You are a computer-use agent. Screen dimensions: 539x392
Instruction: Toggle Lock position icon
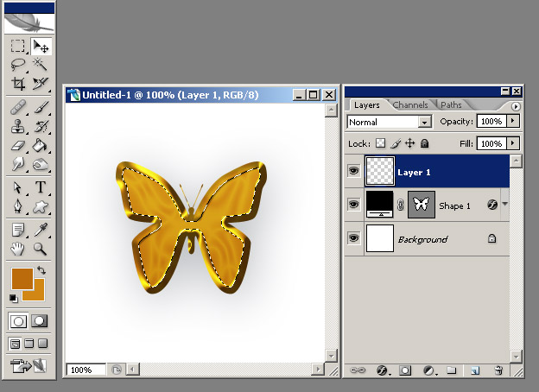pos(410,143)
